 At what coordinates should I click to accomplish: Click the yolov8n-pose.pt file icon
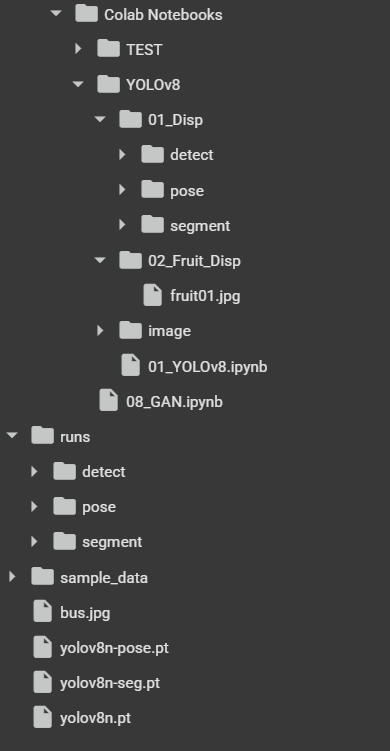point(42,648)
